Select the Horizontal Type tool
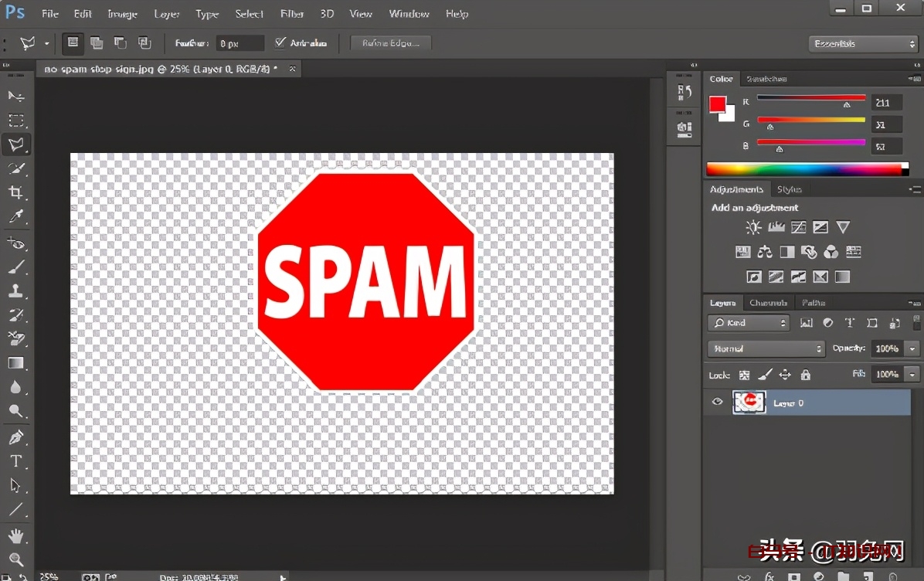The height and width of the screenshot is (581, 924). 15,461
